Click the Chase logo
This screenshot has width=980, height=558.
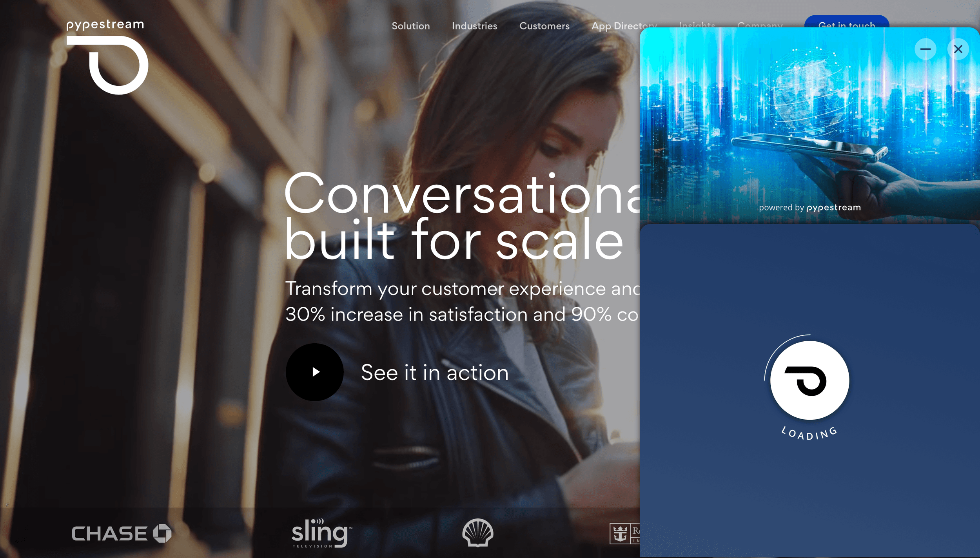(122, 533)
